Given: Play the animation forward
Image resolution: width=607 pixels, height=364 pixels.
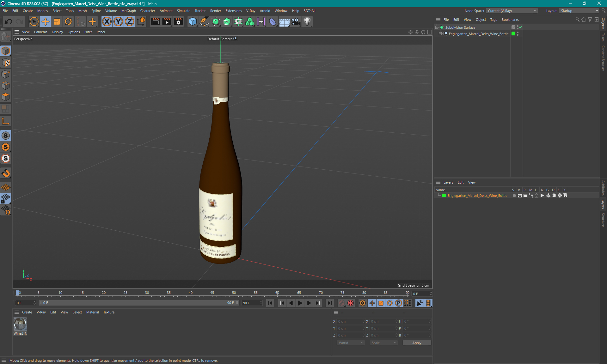Looking at the screenshot, I should point(300,303).
